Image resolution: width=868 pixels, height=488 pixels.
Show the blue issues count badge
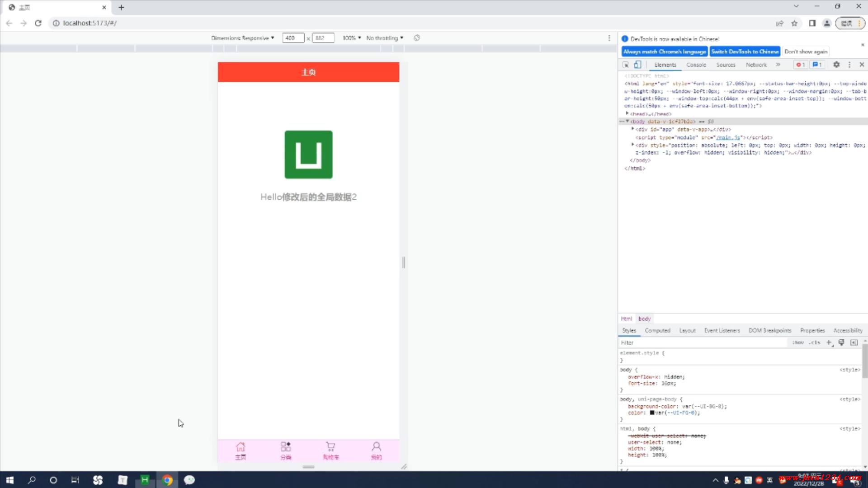[x=817, y=65]
